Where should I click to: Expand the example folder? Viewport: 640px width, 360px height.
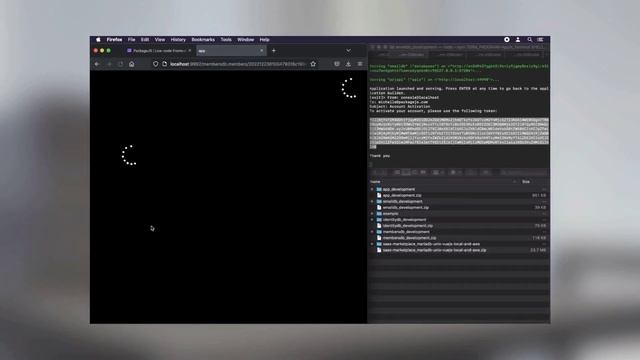(372, 213)
